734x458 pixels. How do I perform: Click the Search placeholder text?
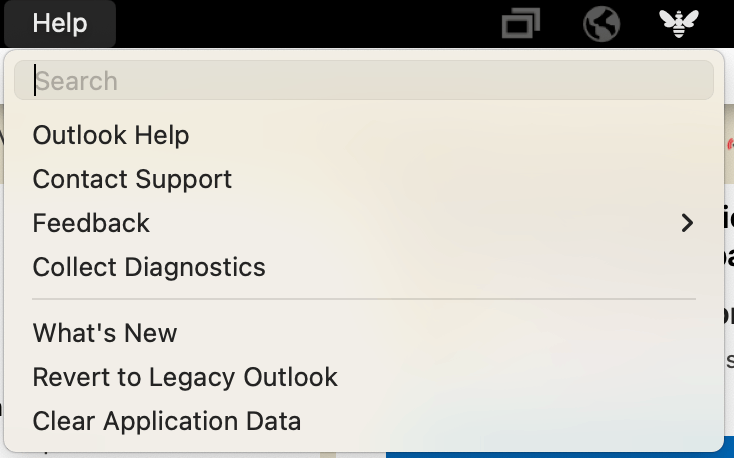77,81
